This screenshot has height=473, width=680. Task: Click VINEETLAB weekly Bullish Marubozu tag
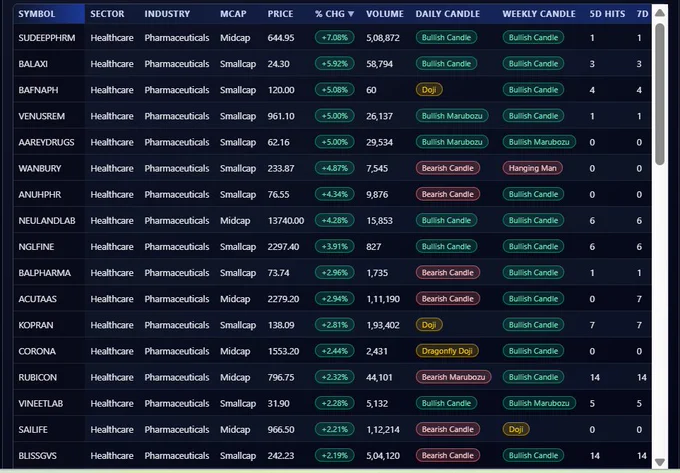[x=539, y=403]
